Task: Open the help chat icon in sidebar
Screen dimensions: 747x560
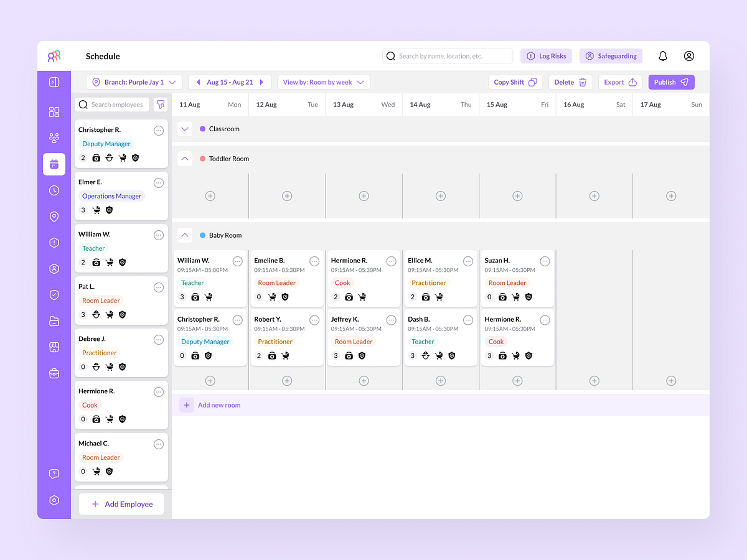Action: (x=54, y=474)
